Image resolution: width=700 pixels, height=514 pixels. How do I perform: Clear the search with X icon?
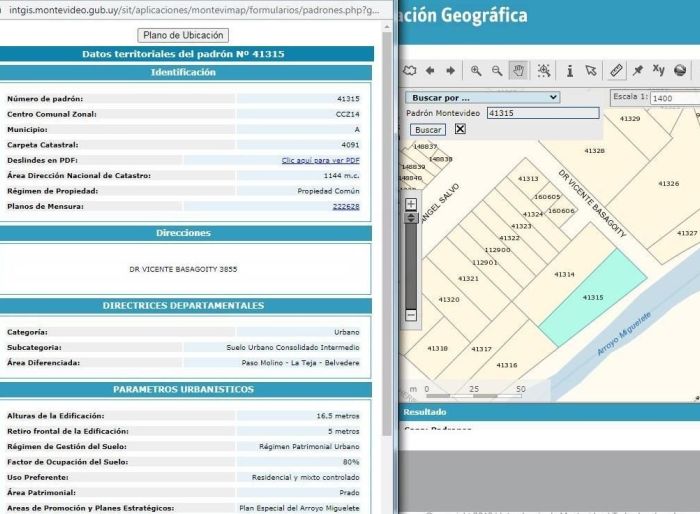[460, 129]
